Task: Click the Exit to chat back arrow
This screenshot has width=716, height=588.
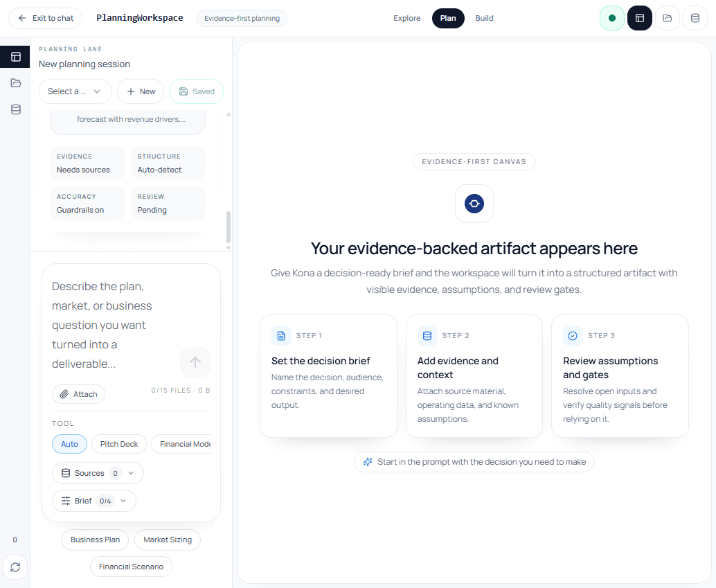Action: [x=22, y=18]
